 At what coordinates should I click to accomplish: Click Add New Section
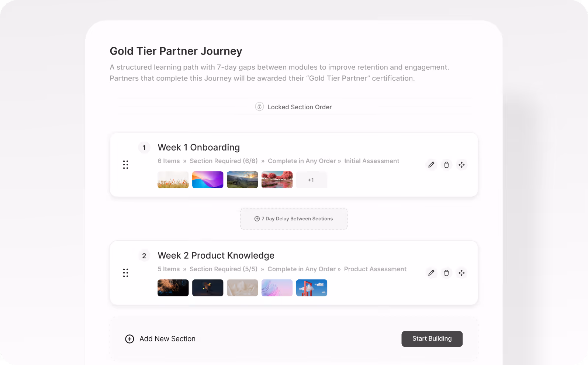(x=167, y=339)
